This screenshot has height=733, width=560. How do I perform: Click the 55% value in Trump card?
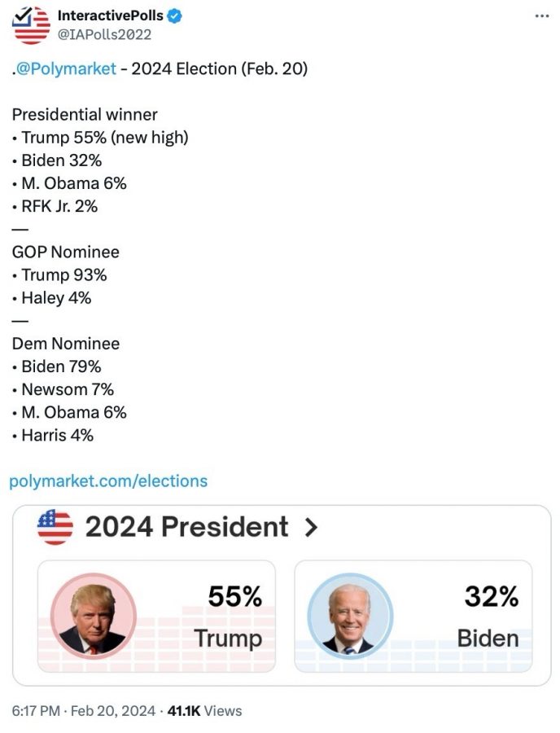click(234, 597)
